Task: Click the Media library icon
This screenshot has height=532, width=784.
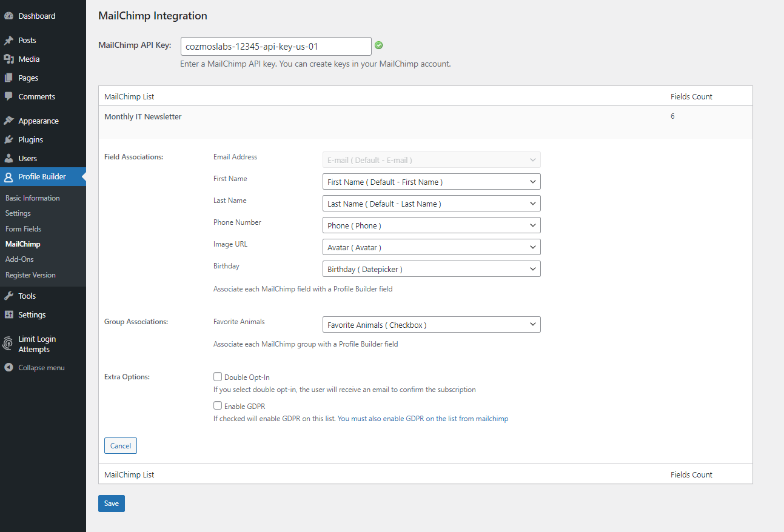Action: coord(8,59)
